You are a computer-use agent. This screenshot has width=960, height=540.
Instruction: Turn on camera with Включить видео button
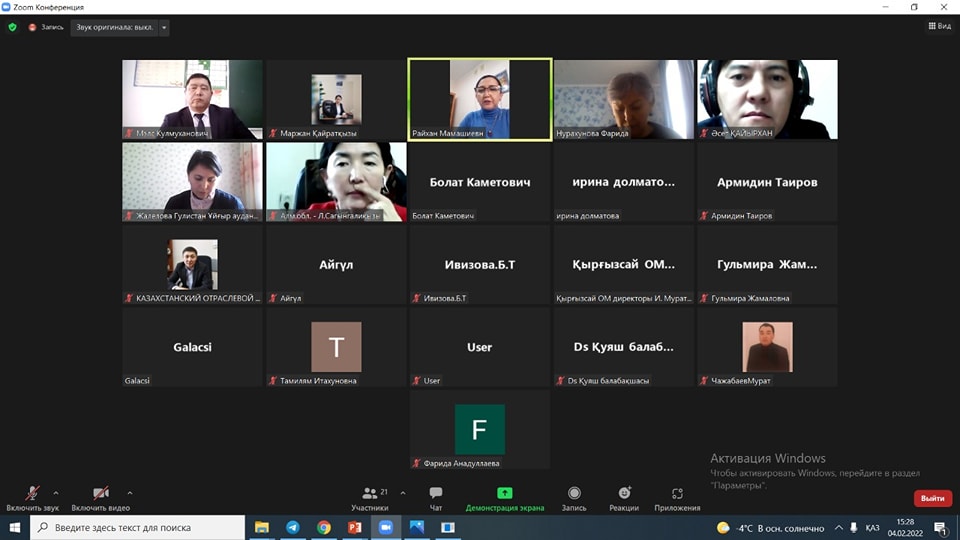point(100,498)
